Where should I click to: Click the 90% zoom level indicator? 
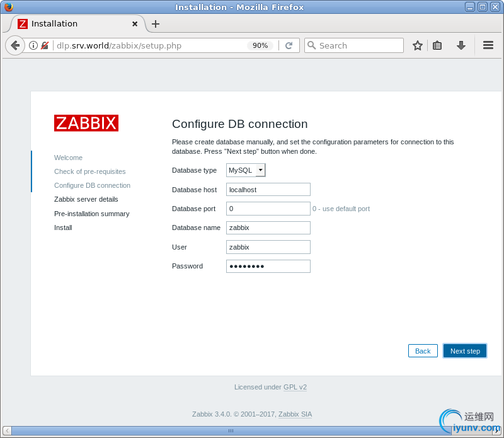tap(260, 45)
